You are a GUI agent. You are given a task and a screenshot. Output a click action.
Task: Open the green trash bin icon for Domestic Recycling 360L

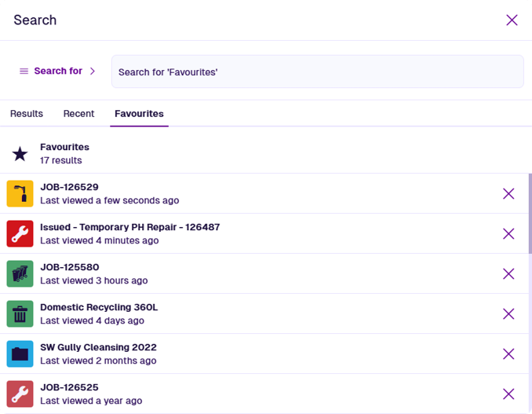[x=20, y=313]
